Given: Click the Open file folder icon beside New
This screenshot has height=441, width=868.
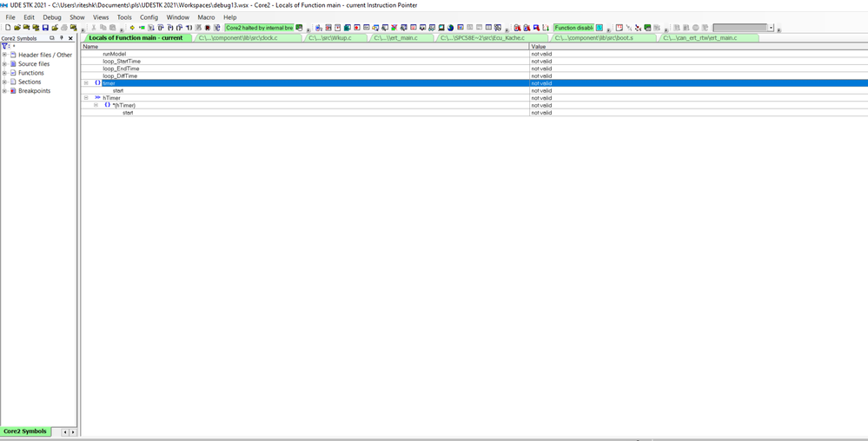Looking at the screenshot, I should tap(17, 28).
